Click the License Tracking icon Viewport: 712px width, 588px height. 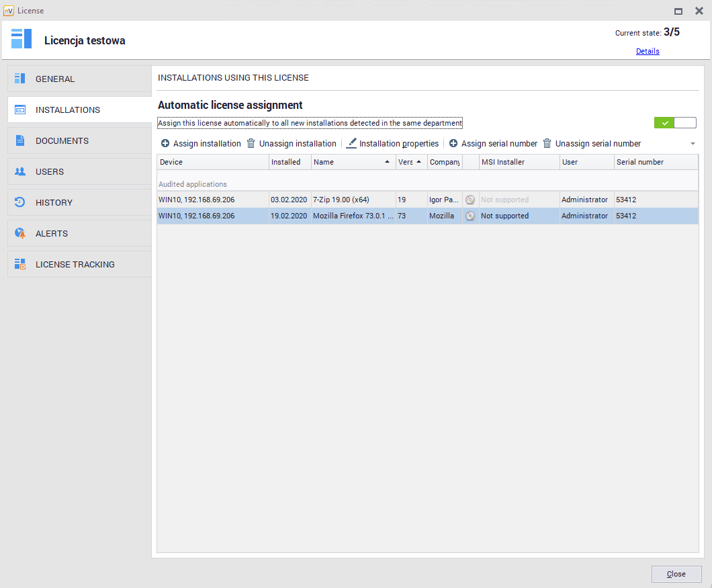click(x=20, y=264)
